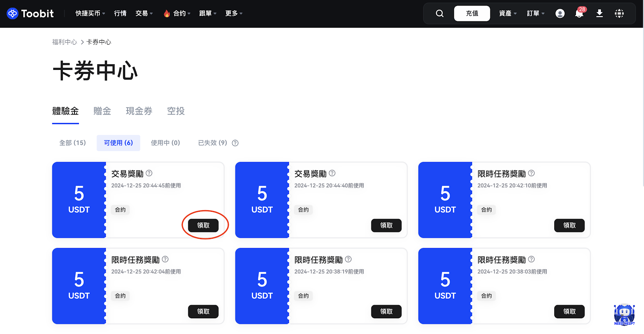Click 5 USDT panel on 20:38:19 card
This screenshot has height=334, width=644.
click(x=262, y=286)
